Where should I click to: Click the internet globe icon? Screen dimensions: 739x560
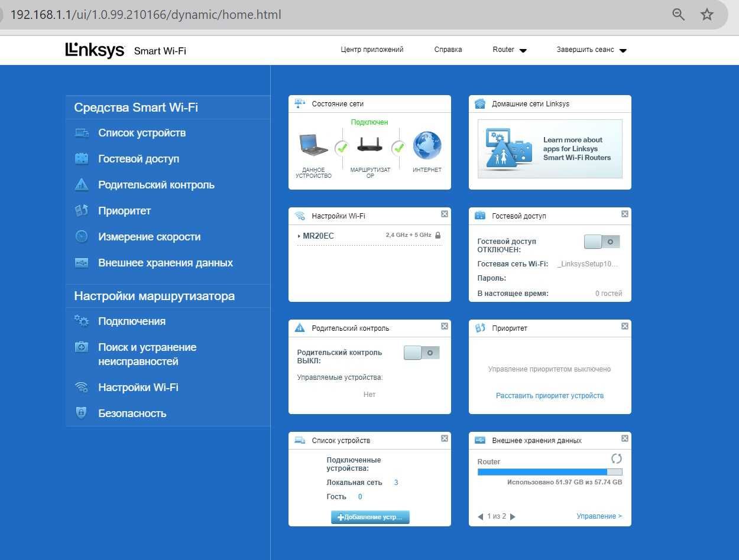click(427, 145)
